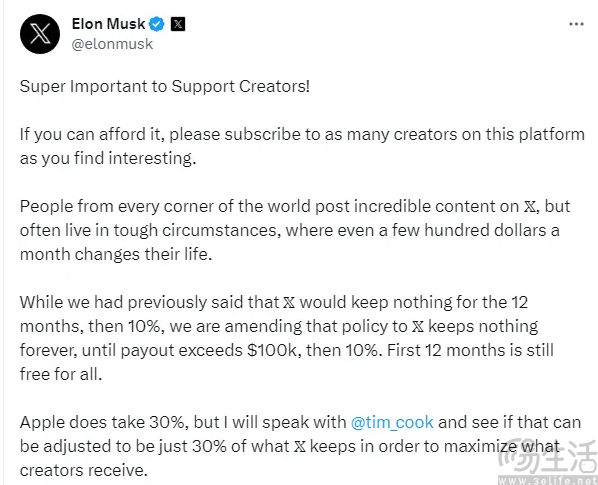Screen dimensions: 598x485
Task: Click the X glyph after 'content on'
Action: click(529, 207)
